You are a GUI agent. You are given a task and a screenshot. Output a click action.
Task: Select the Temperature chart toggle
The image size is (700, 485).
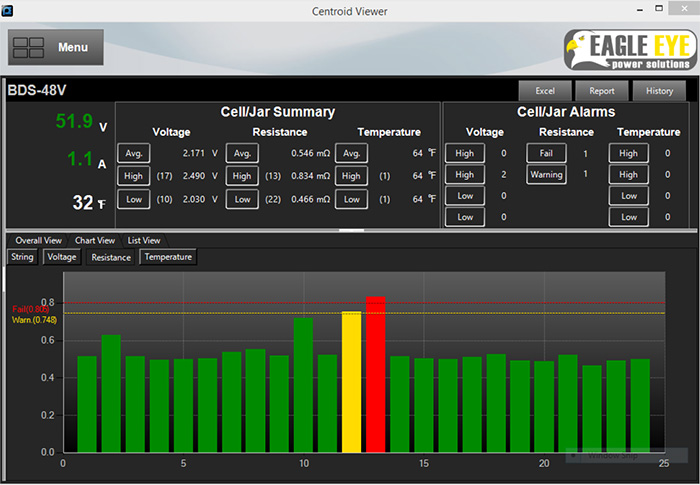pyautogui.click(x=167, y=257)
